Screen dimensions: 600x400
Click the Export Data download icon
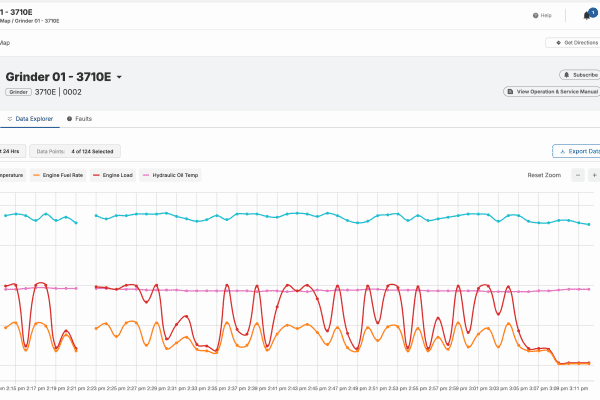[560, 152]
